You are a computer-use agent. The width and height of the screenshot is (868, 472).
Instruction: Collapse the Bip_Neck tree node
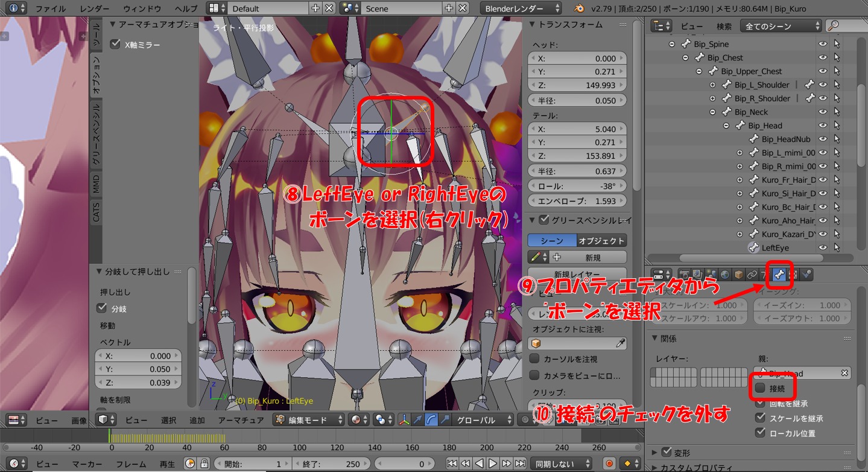point(712,112)
